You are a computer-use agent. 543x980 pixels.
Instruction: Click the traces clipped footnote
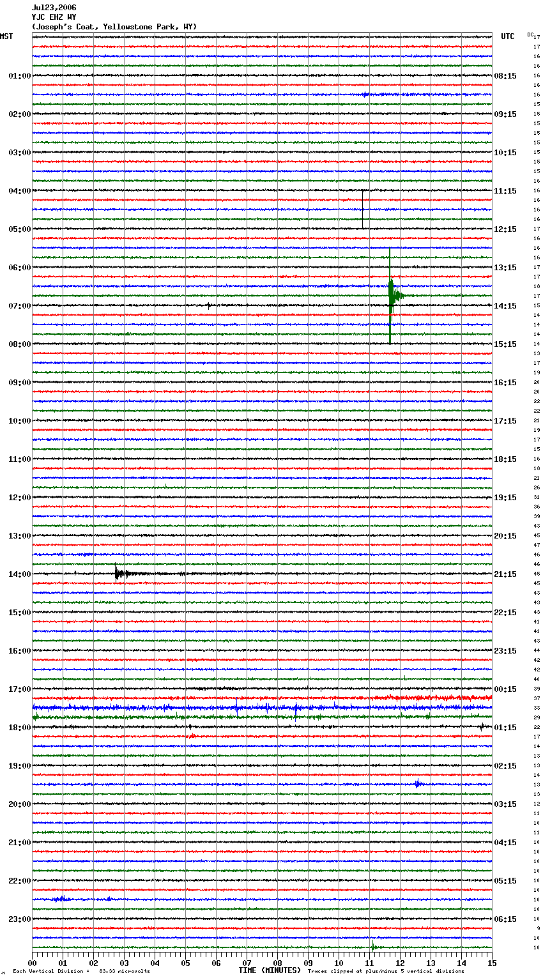(x=386, y=971)
